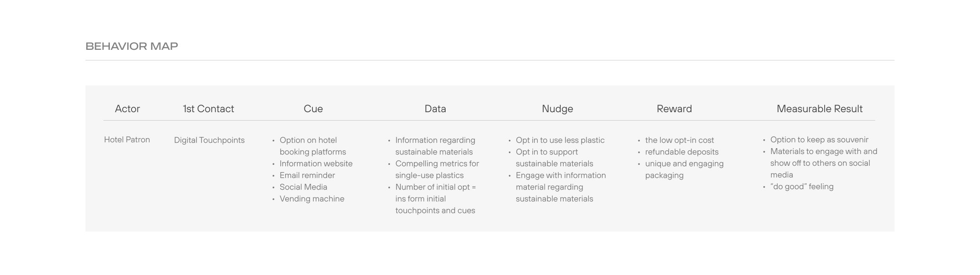The height and width of the screenshot is (275, 980).
Task: Select the Nudge column header
Action: pyautogui.click(x=557, y=109)
